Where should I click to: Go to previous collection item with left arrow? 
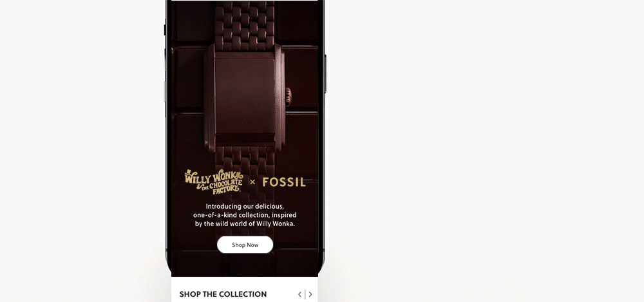300,294
